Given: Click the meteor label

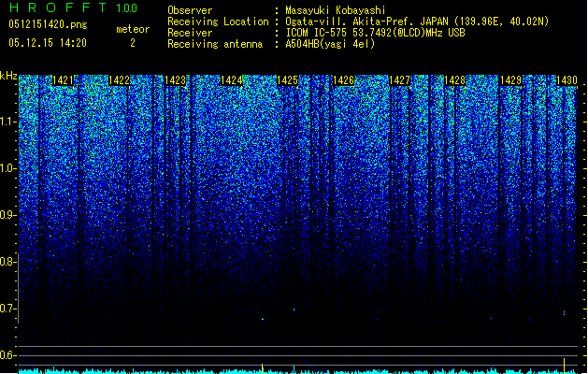Looking at the screenshot, I should [x=133, y=29].
